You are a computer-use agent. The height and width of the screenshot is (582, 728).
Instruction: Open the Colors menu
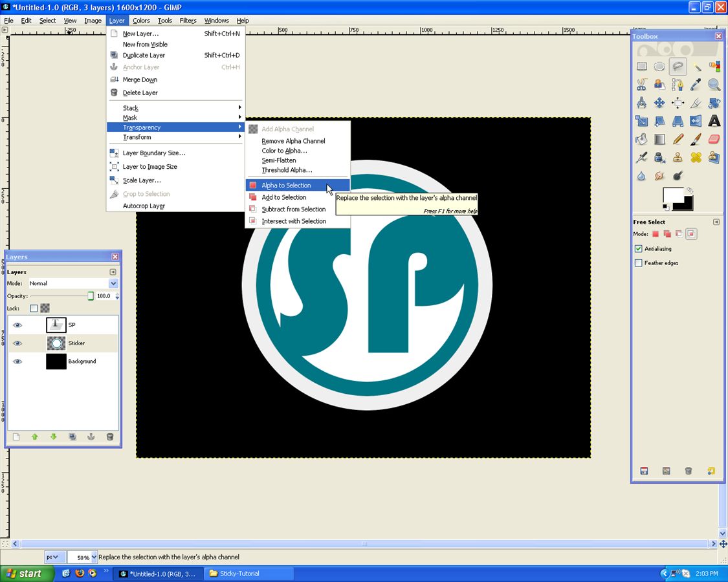click(x=141, y=21)
